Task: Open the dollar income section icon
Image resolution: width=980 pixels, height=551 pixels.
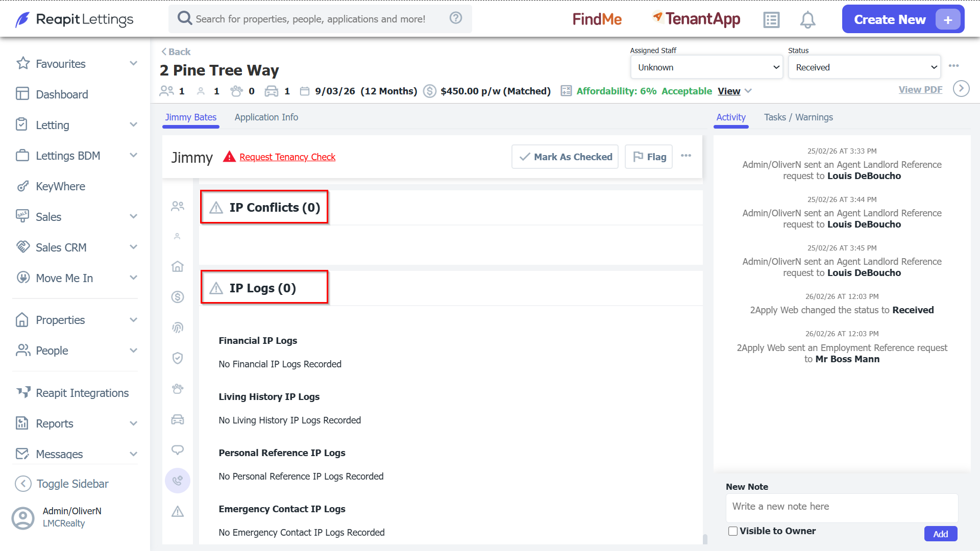Action: [178, 297]
